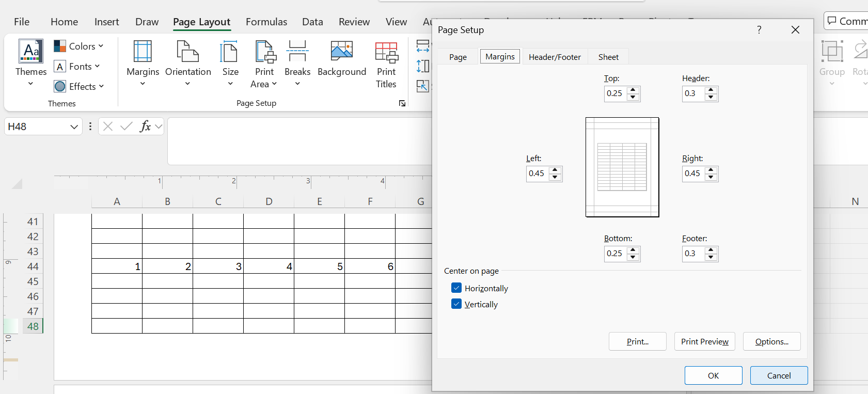Open the theme Fonts dropdown
868x394 pixels.
tap(77, 67)
